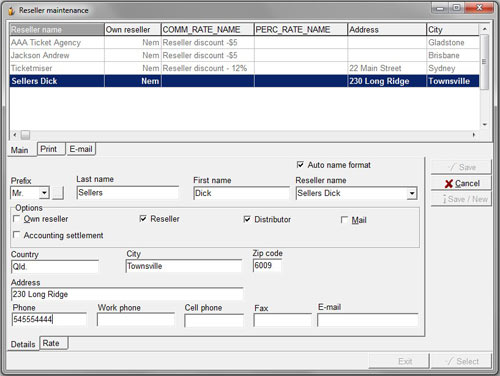Click the PERC_RATE_NAME column header

[x=301, y=29]
